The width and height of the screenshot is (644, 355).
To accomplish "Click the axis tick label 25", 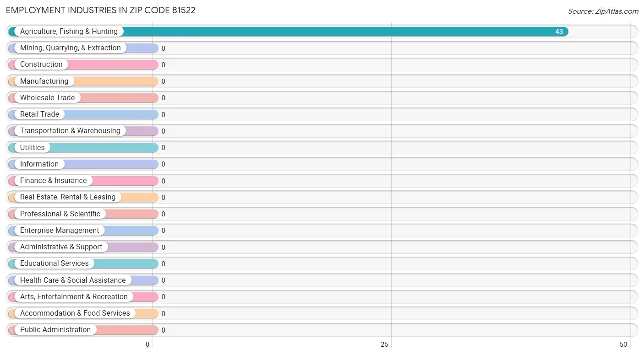I will pos(385,344).
